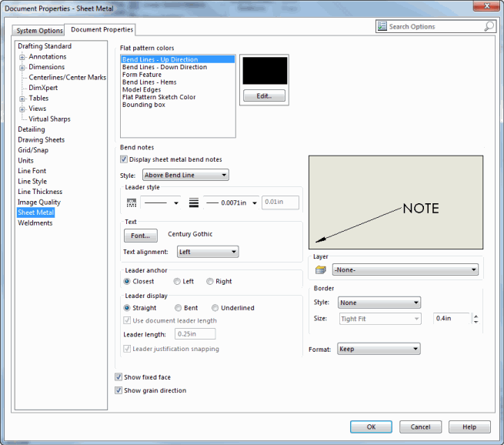Viewport: 504px width, 445px height.
Task: Select Sheet Metal in the tree
Action: pyautogui.click(x=35, y=212)
